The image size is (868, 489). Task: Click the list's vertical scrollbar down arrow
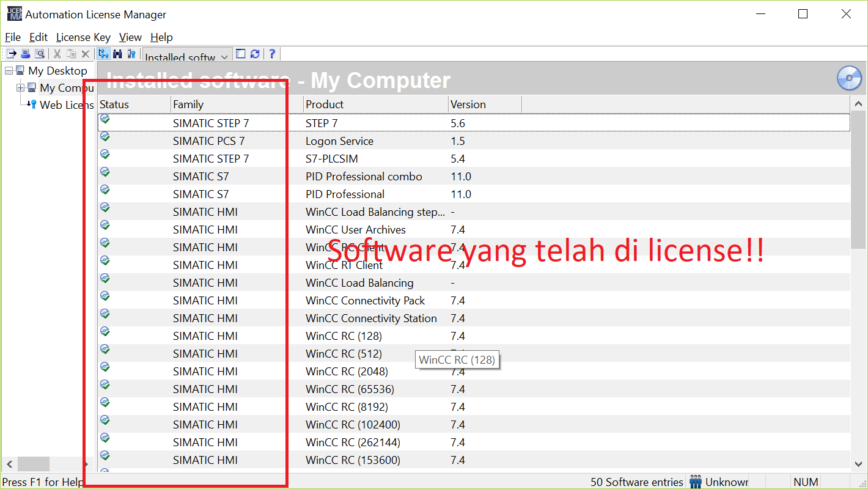pos(858,465)
